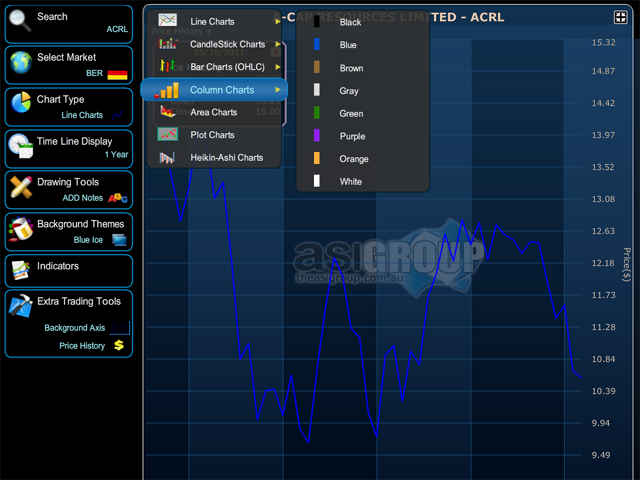
Task: Click the Time Line Display clock icon
Action: (x=20, y=146)
